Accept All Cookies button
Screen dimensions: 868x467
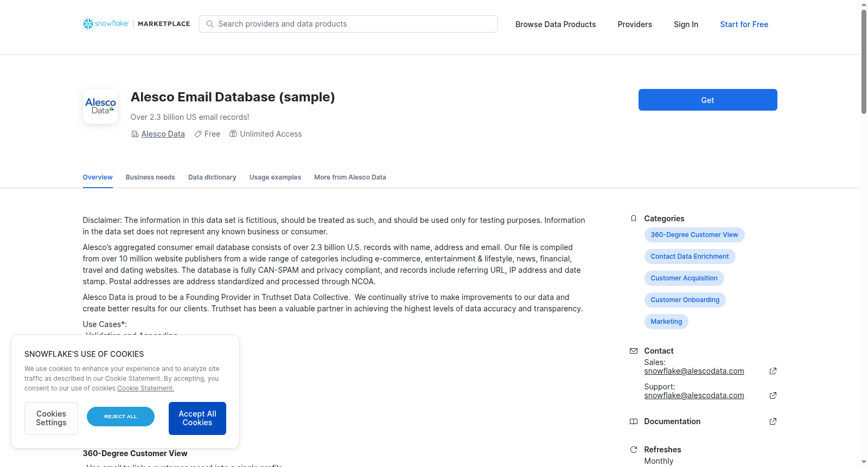point(197,418)
